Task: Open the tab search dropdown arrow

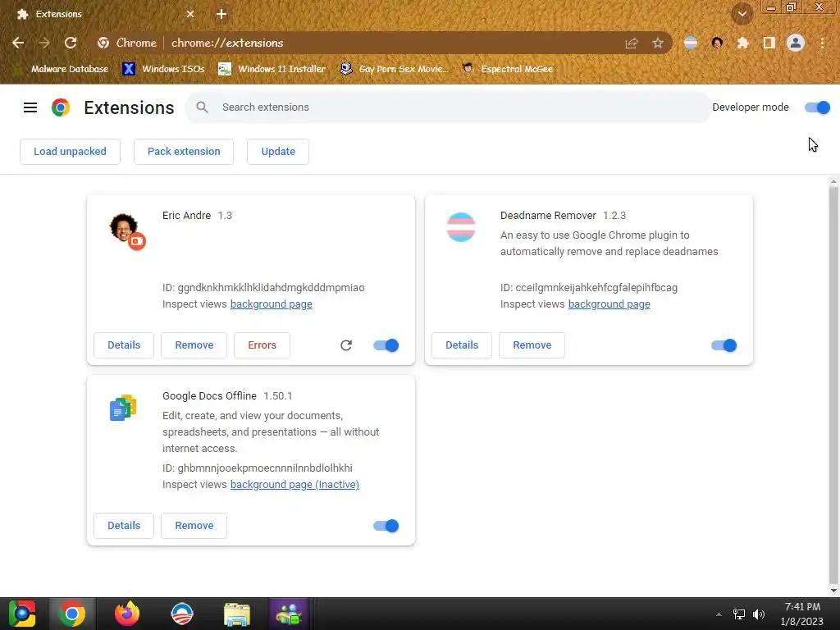Action: coord(742,14)
